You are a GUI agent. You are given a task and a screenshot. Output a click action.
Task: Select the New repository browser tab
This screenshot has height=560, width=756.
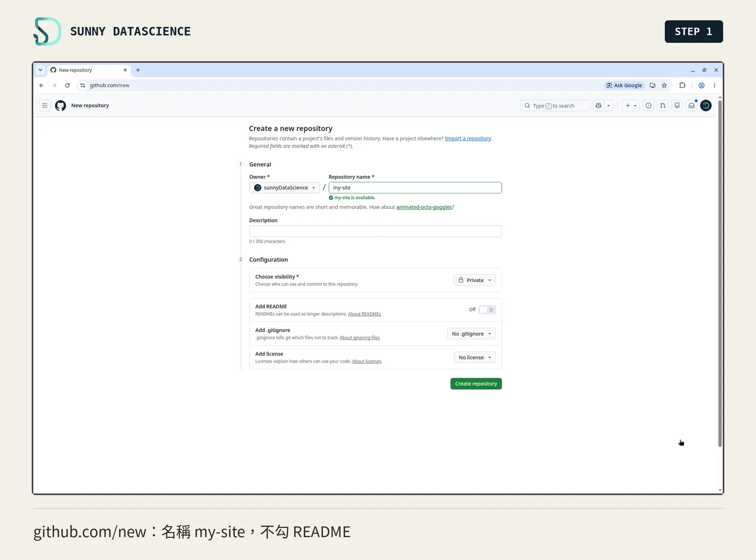click(88, 70)
